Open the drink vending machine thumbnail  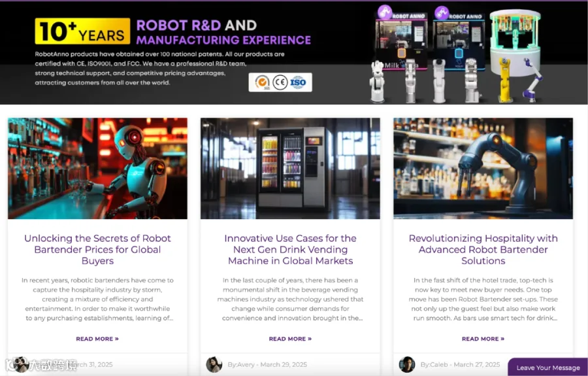[290, 169]
